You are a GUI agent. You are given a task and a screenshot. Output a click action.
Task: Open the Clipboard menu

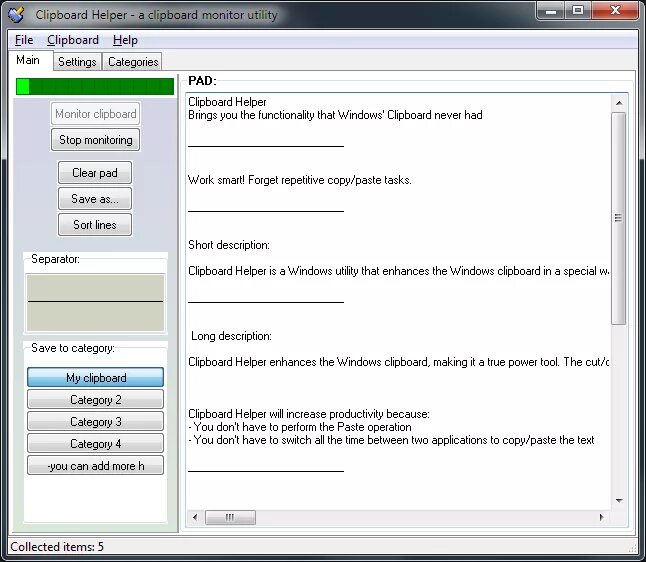tap(73, 40)
